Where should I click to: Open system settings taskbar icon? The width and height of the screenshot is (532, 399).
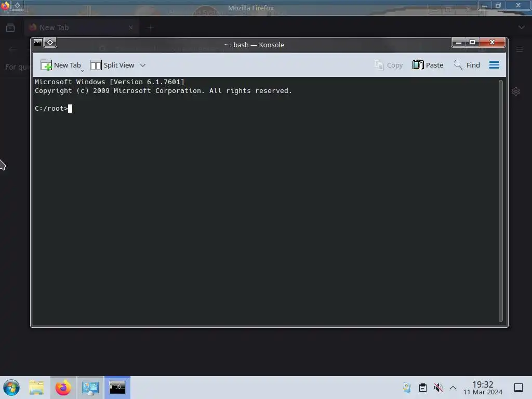90,388
